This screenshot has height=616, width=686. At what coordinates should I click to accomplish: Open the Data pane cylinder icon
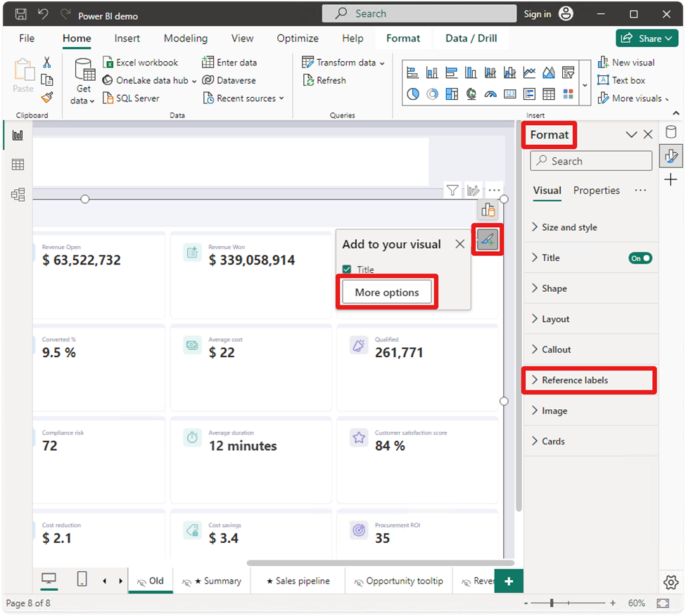(671, 132)
